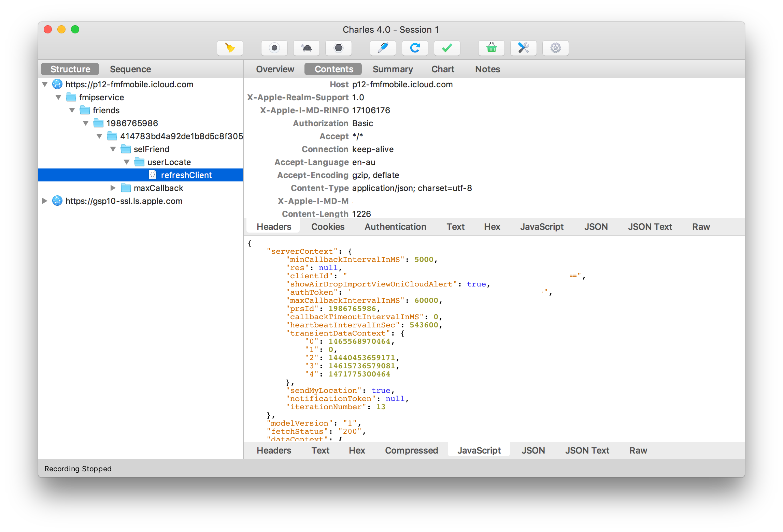Select response Compressed tab
The image size is (783, 532).
click(411, 450)
